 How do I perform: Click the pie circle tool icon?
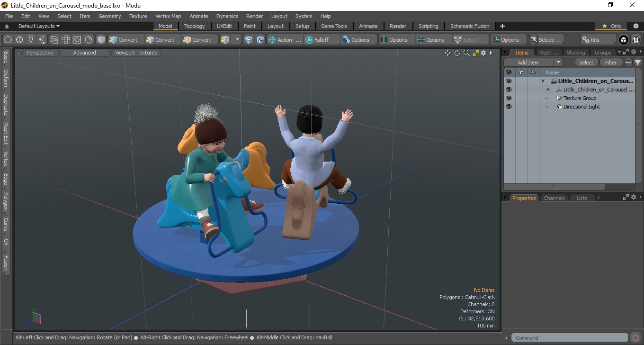[88, 40]
